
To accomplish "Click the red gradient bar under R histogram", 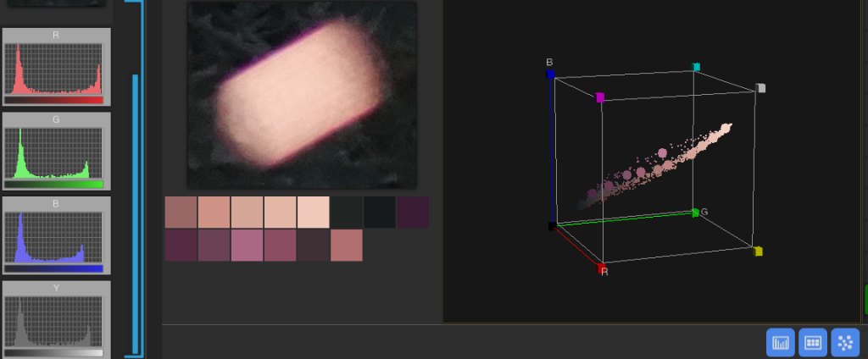I will [53, 100].
